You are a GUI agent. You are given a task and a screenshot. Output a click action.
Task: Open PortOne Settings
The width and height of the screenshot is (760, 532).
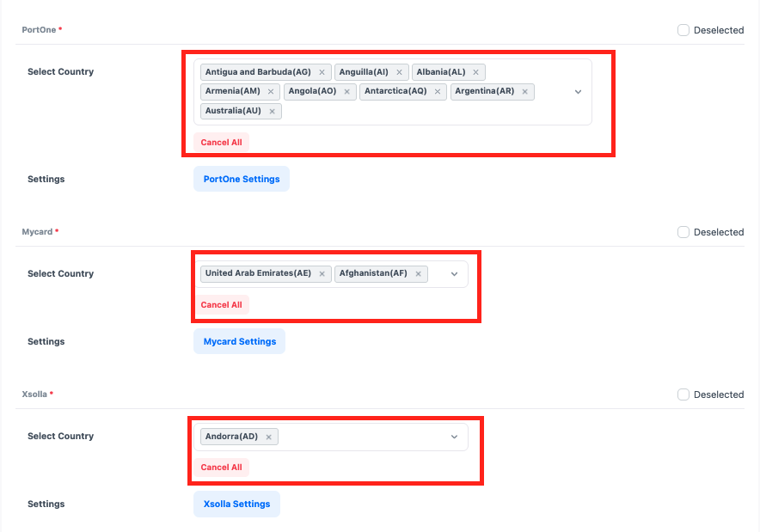point(242,179)
